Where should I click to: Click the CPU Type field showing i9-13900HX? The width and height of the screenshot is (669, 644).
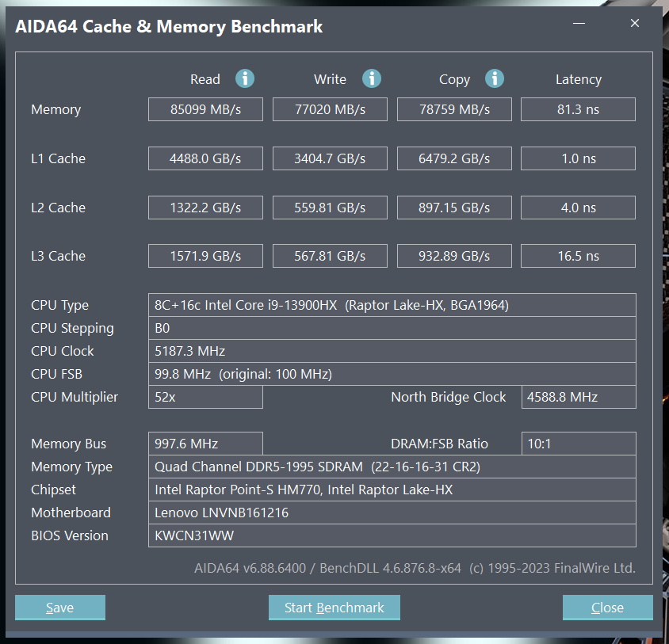coord(392,305)
